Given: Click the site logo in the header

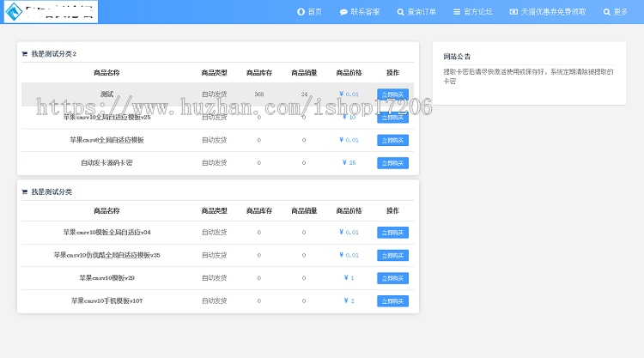Looking at the screenshot, I should tap(50, 12).
